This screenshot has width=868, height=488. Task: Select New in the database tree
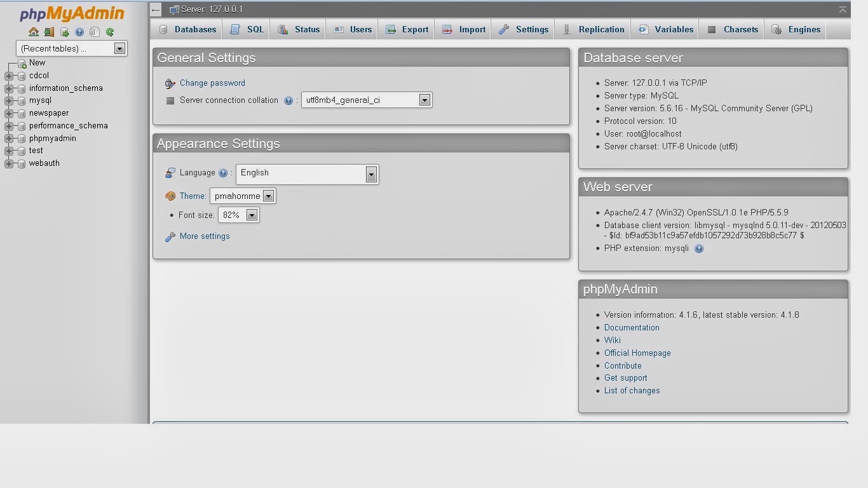pyautogui.click(x=37, y=63)
